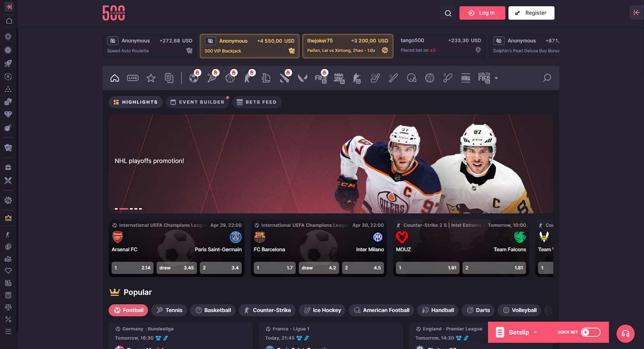Open dice game icon in left sidebar
The image size is (644, 349).
click(8, 102)
